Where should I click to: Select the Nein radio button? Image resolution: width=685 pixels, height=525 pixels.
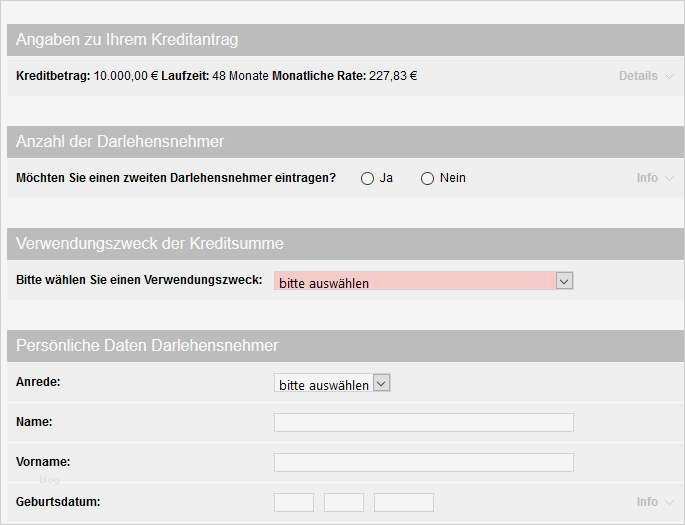[x=427, y=178]
